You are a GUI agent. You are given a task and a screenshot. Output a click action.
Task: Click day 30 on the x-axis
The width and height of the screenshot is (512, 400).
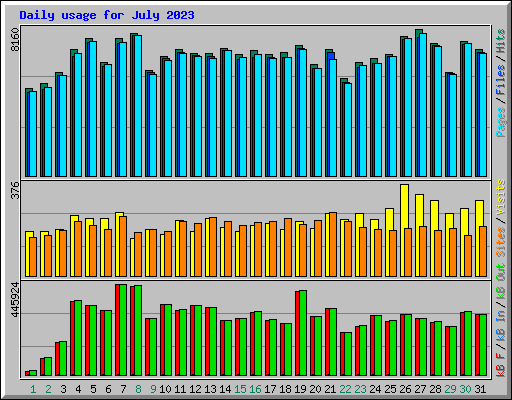click(x=465, y=389)
